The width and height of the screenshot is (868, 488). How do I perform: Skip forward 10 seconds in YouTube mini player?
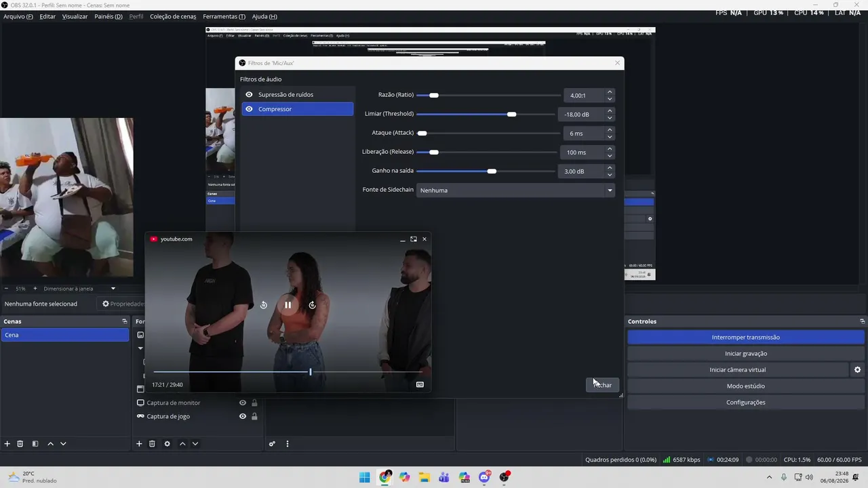coord(312,305)
